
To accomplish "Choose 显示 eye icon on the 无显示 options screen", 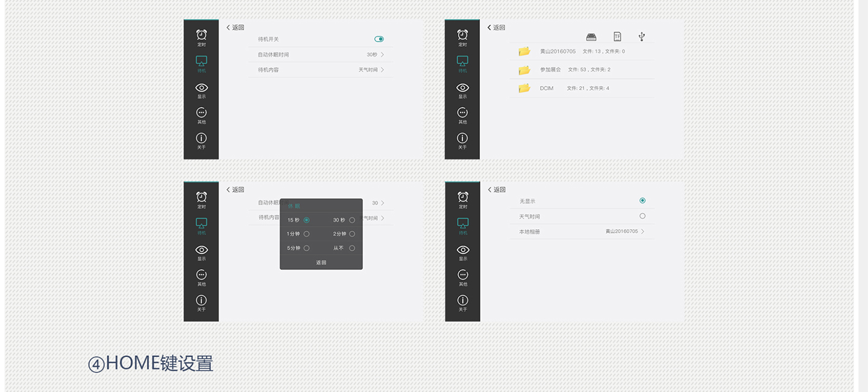I will [463, 249].
